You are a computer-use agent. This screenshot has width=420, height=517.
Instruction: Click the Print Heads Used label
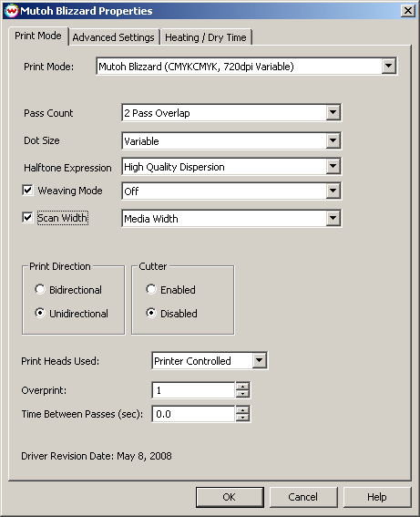click(x=60, y=361)
